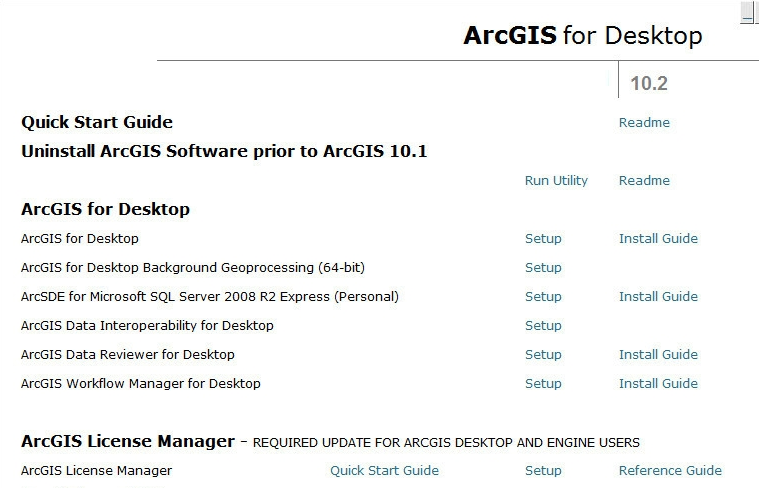Click the 'ArcGIS Workflow Manager for Desktop' label

pos(141,384)
